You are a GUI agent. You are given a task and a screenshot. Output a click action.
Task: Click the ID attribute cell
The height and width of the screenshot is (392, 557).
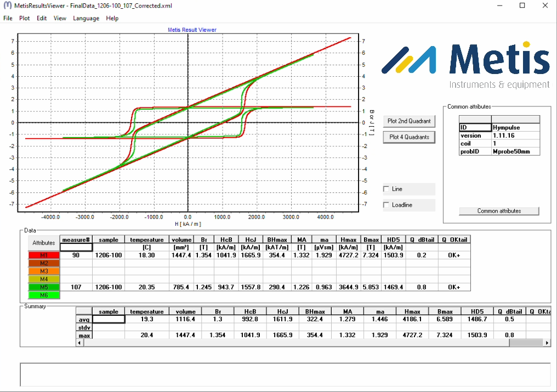[475, 127]
